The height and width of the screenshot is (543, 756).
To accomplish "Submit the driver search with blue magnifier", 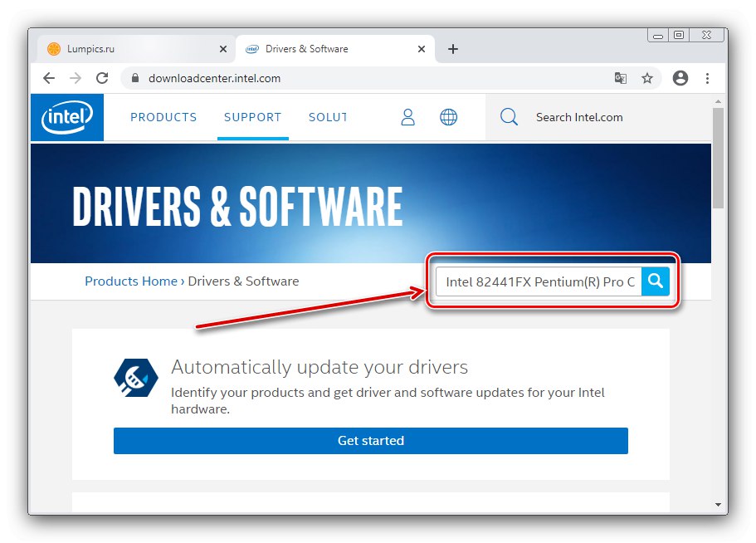I will [x=656, y=281].
